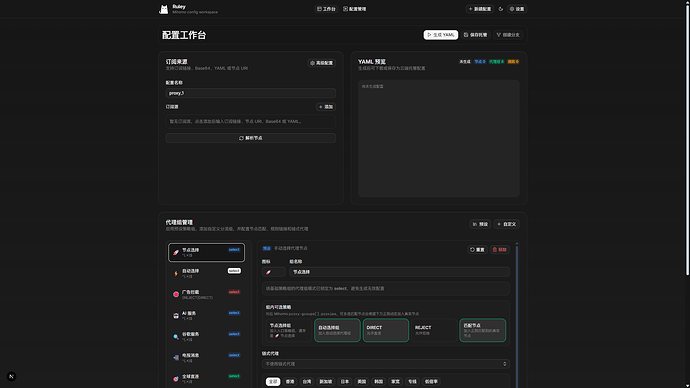Viewport: 690px width, 388px height.
Task: Click the 新建配置 button in header
Action: point(480,9)
